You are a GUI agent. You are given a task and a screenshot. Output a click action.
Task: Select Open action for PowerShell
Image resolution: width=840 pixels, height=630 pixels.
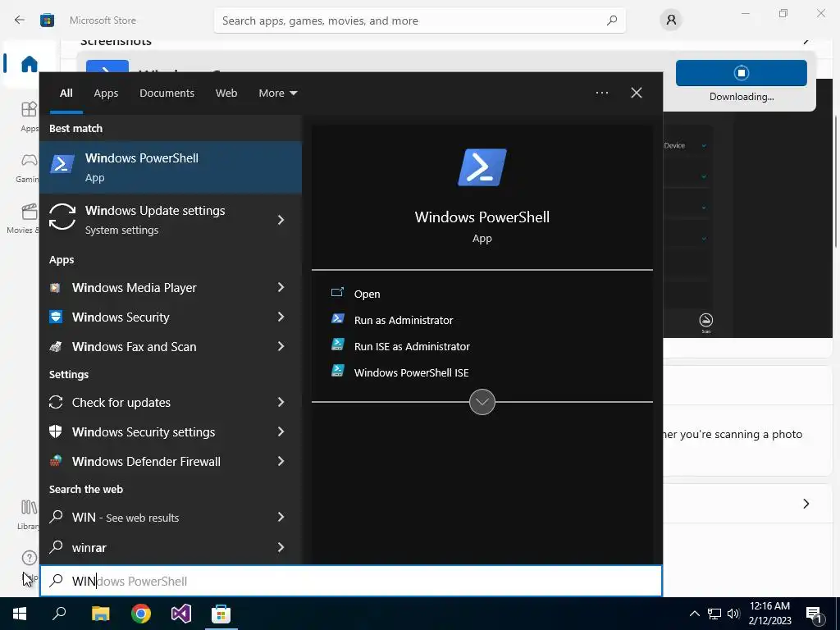(x=367, y=294)
